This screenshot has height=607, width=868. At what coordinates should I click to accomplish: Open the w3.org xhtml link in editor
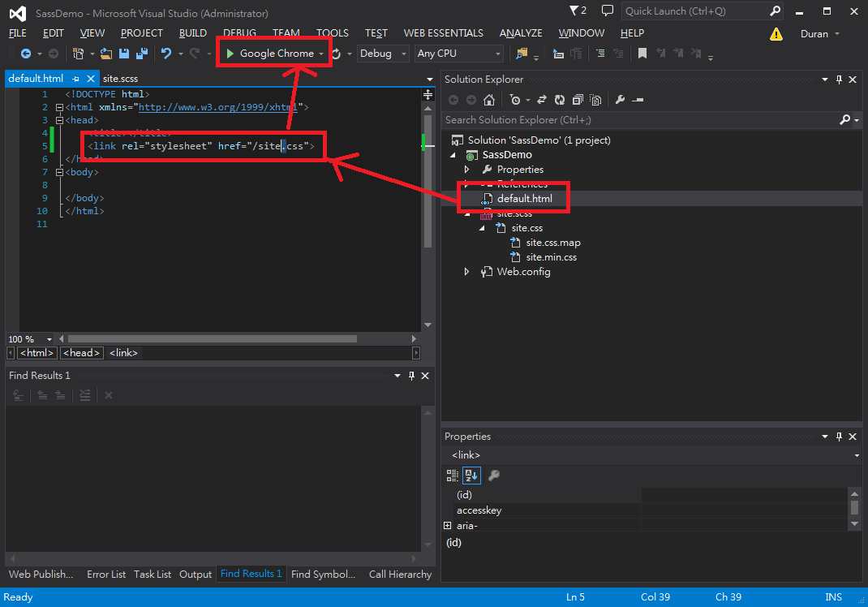[217, 107]
